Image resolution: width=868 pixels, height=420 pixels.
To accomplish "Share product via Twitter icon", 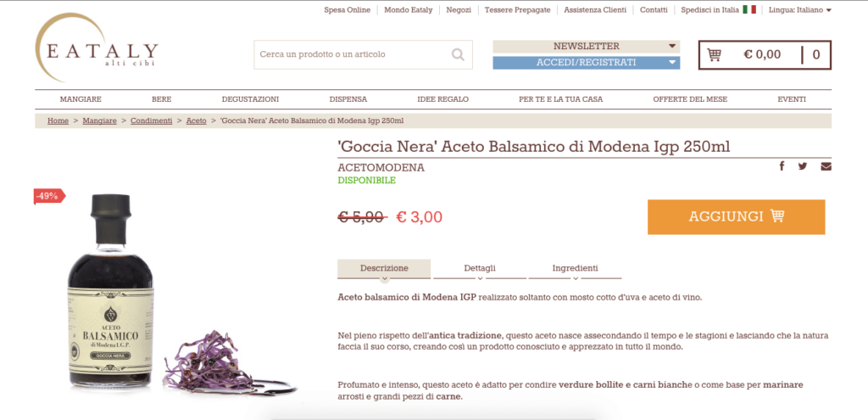I will click(x=802, y=166).
